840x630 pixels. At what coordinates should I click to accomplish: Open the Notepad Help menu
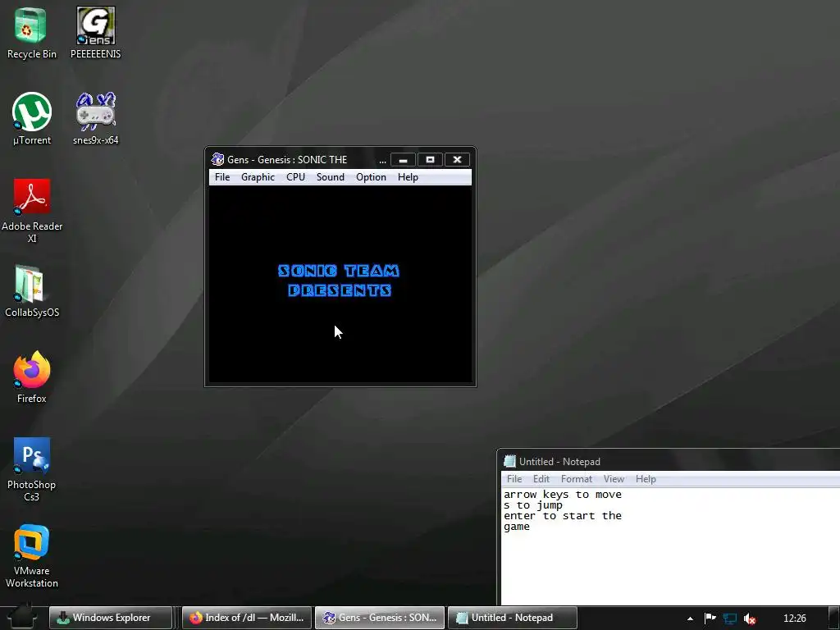point(646,479)
